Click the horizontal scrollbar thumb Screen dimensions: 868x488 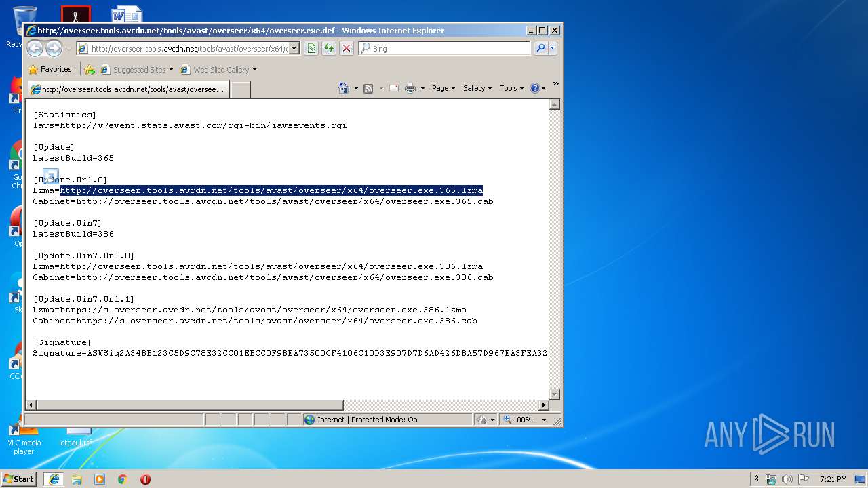(190, 405)
